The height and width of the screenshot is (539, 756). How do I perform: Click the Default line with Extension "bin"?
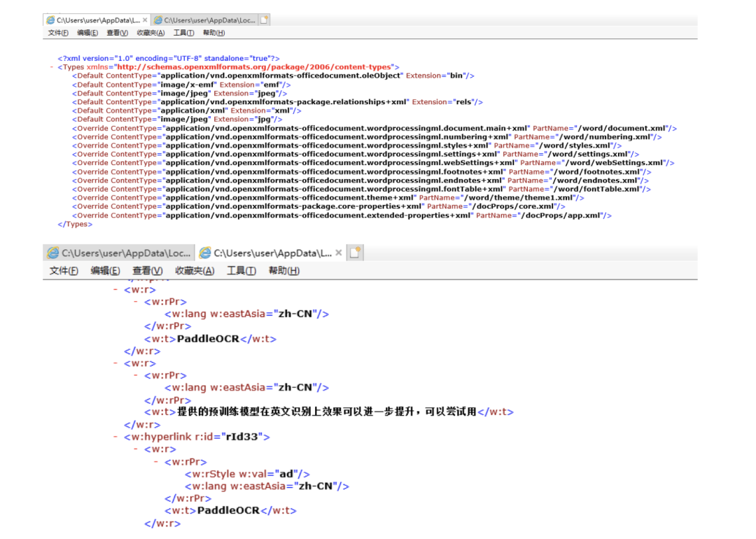tap(274, 76)
